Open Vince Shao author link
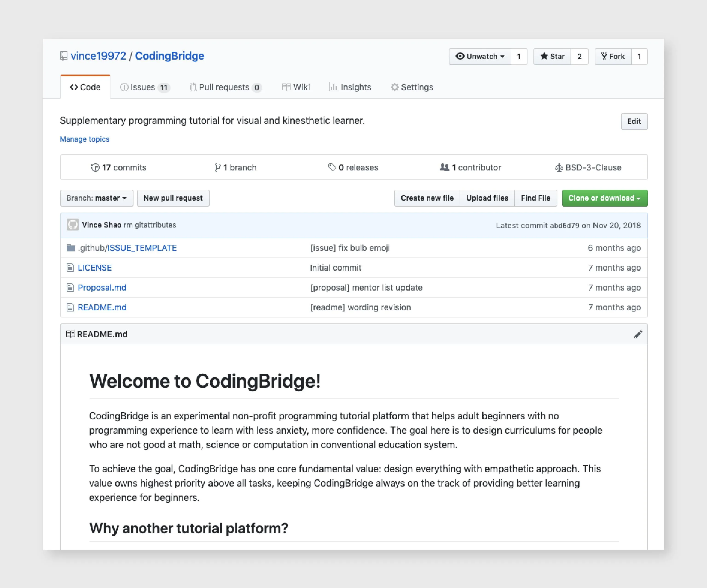The image size is (707, 588). tap(102, 225)
